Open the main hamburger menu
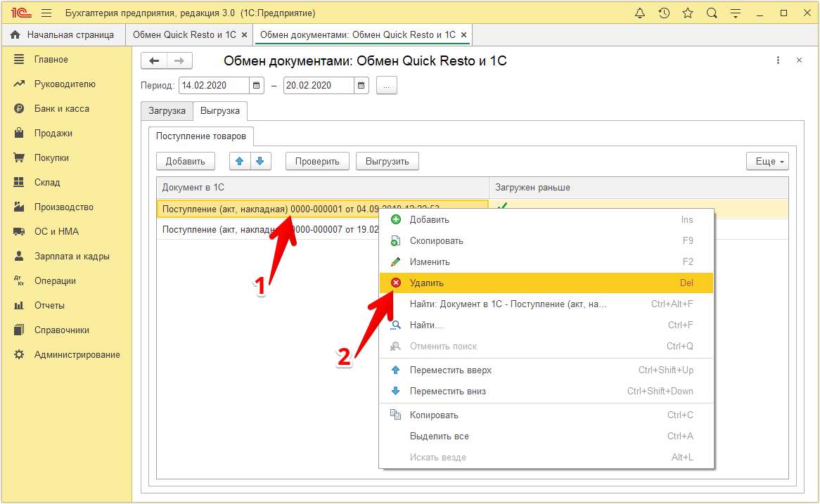Screen dimensions: 820x504 coord(46,13)
